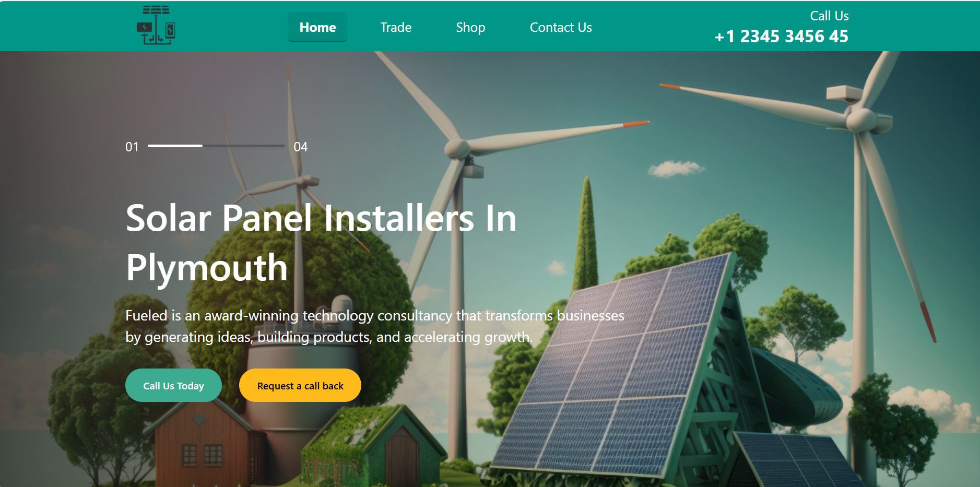The width and height of the screenshot is (980, 487).
Task: Select slide indicator 01
Action: [133, 147]
